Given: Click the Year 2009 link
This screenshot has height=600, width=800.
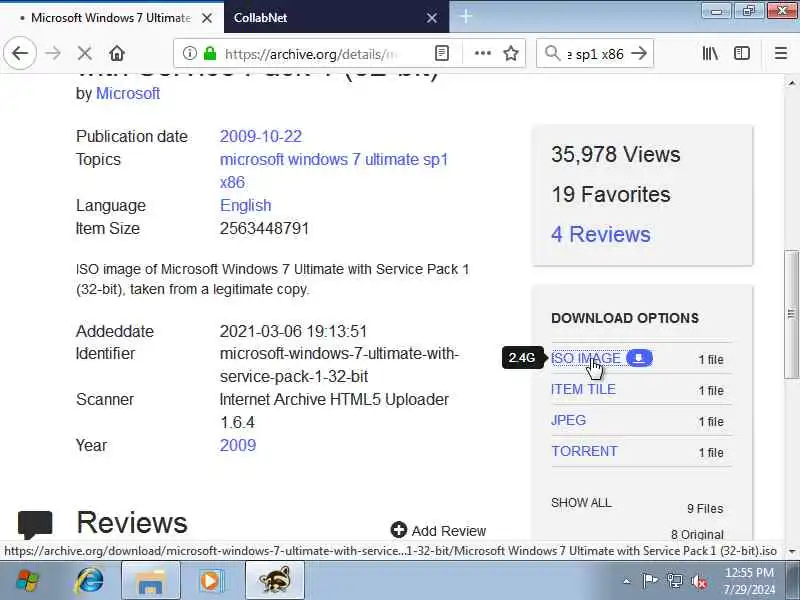Looking at the screenshot, I should pos(238,445).
